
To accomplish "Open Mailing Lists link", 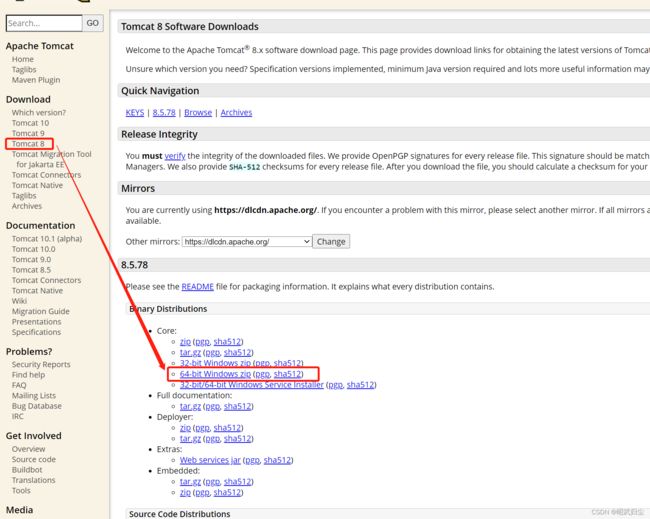I will pos(34,395).
